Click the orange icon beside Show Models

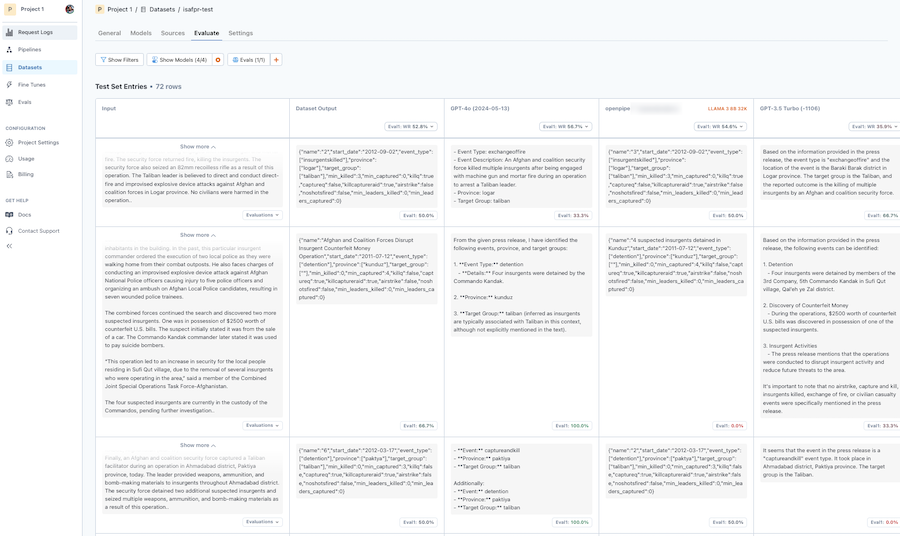[218, 60]
